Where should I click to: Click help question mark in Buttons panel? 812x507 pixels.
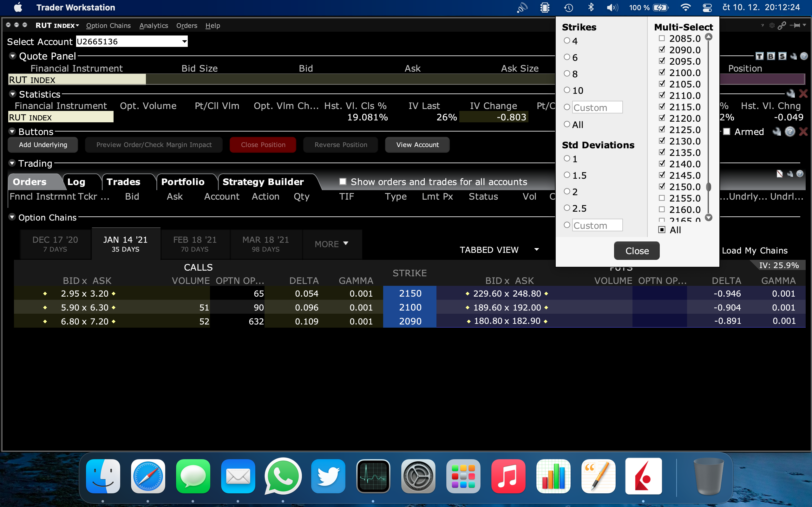coord(790,132)
